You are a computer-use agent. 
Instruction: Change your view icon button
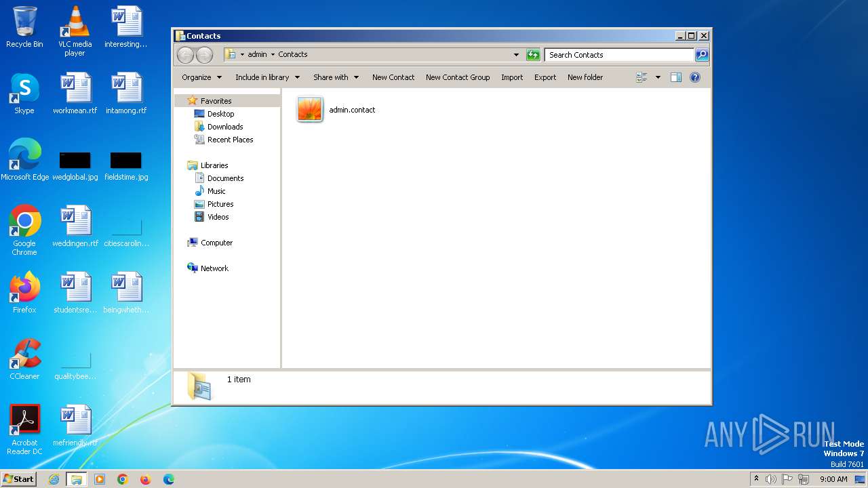642,77
